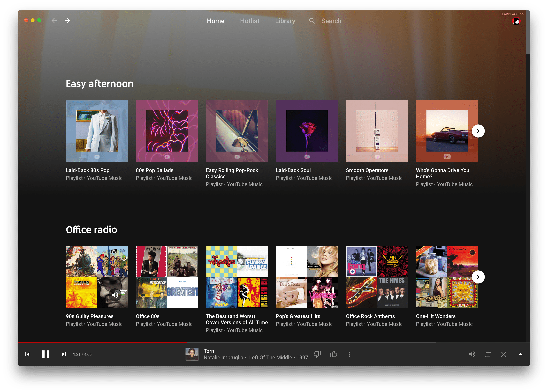Click the volume icon to mute

tap(472, 354)
